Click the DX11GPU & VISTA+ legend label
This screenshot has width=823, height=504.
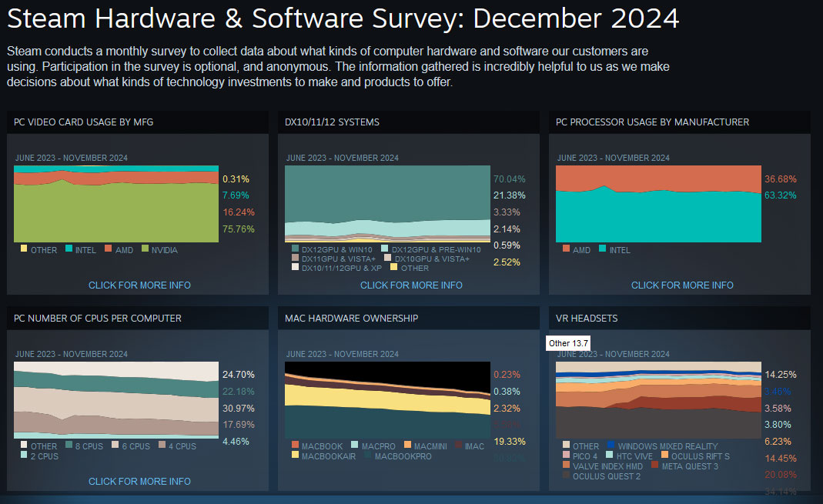339,259
